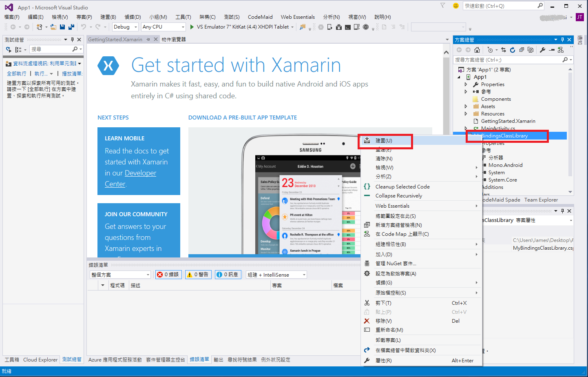Refresh the Solution Explorer
Screen dimensions: 588x377
pyautogui.click(x=513, y=50)
